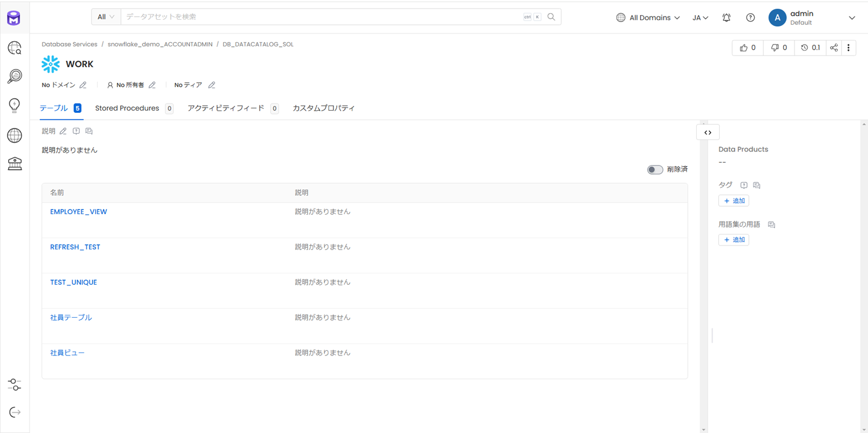Click the thumbs up like button
Image resolution: width=868 pixels, height=433 pixels.
748,48
